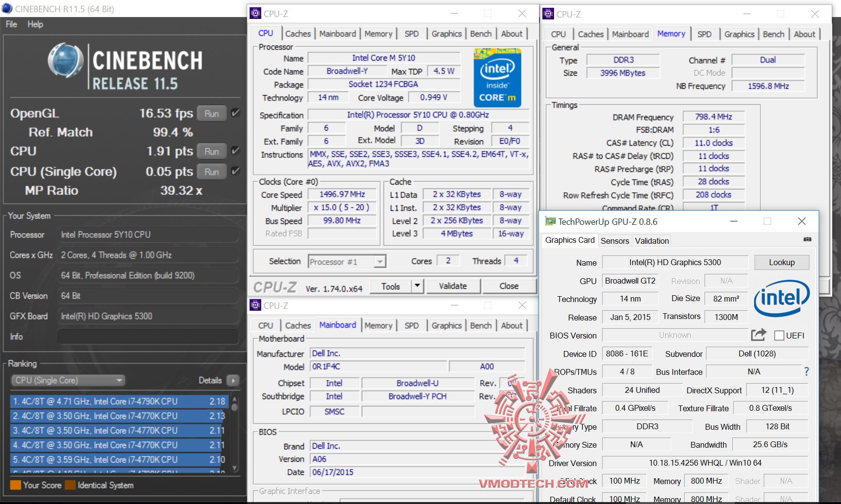The image size is (841, 504).
Task: Switch to Sensors tab in GPU-Z
Action: [x=615, y=241]
